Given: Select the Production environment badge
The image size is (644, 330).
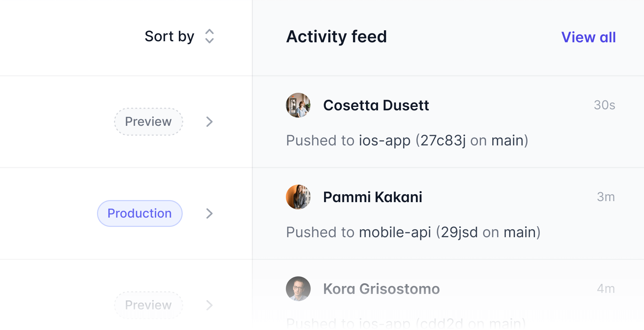Looking at the screenshot, I should [x=140, y=213].
